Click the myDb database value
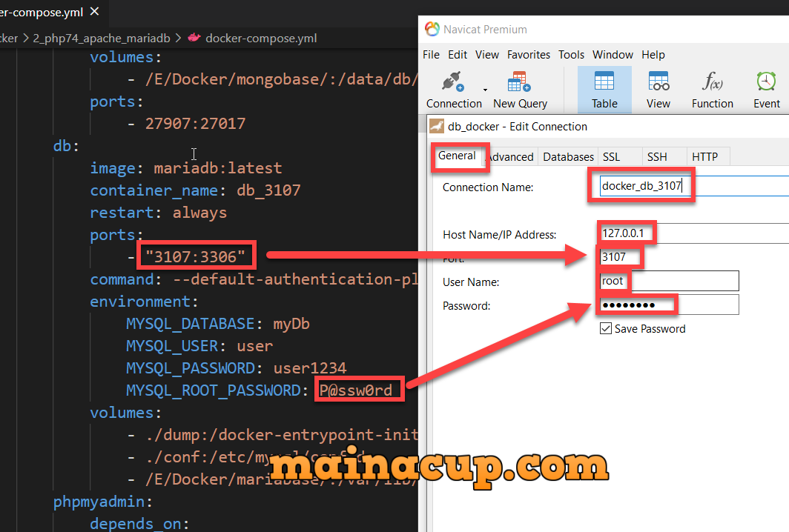This screenshot has width=789, height=532. [x=291, y=324]
